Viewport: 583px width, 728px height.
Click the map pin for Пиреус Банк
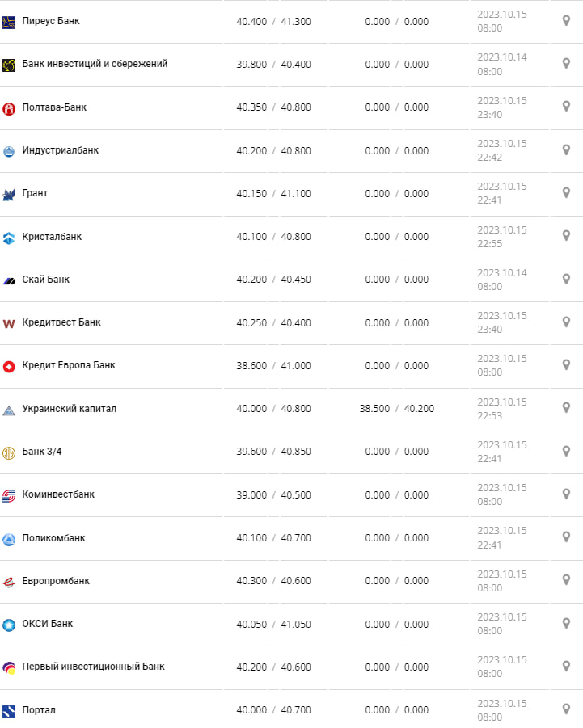pos(566,20)
